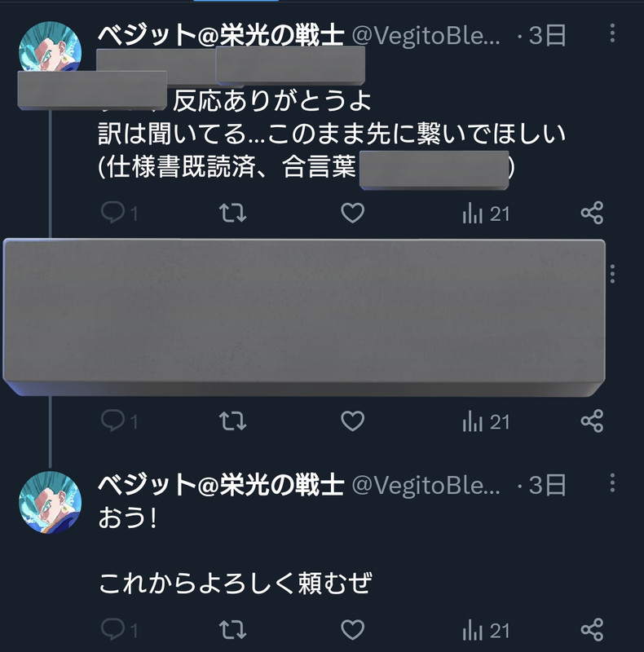Retweet the おう! tweet

click(x=232, y=629)
